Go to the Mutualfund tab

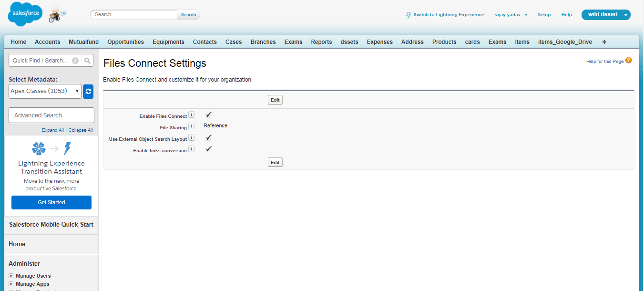point(83,42)
